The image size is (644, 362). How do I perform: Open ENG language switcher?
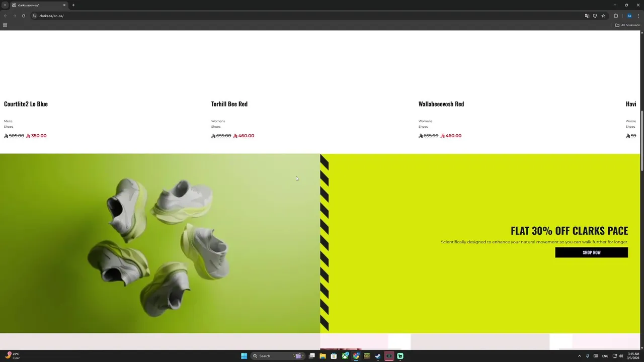point(605,356)
